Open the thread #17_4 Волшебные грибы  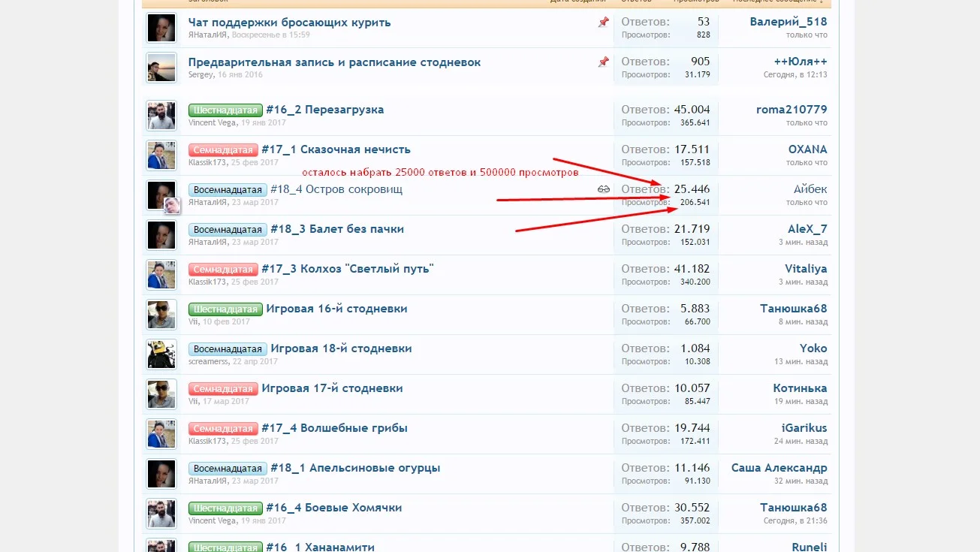[333, 427]
